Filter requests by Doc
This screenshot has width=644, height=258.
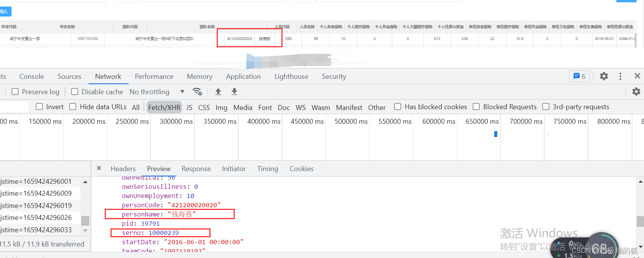coord(284,107)
